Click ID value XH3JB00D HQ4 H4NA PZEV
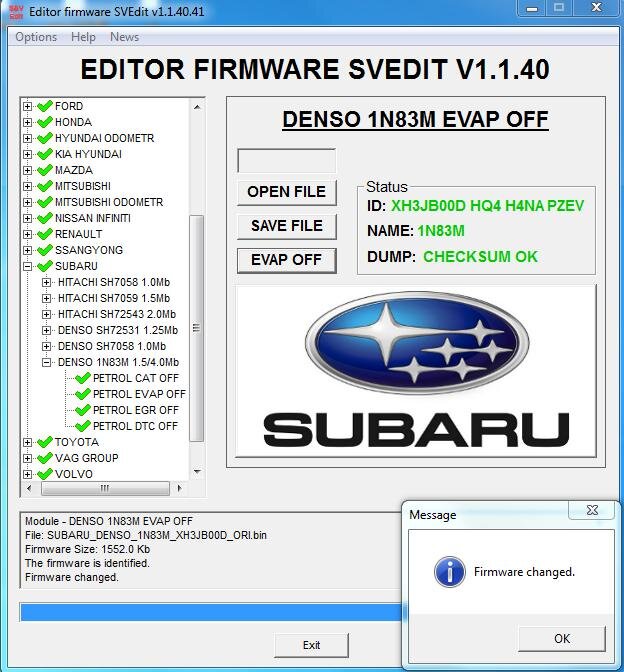The image size is (624, 672). [x=487, y=206]
